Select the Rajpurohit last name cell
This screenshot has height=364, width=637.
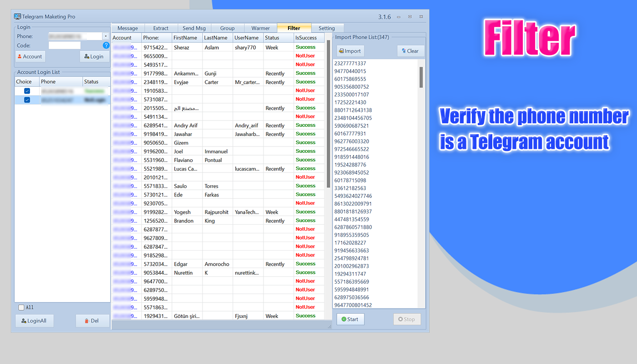218,212
